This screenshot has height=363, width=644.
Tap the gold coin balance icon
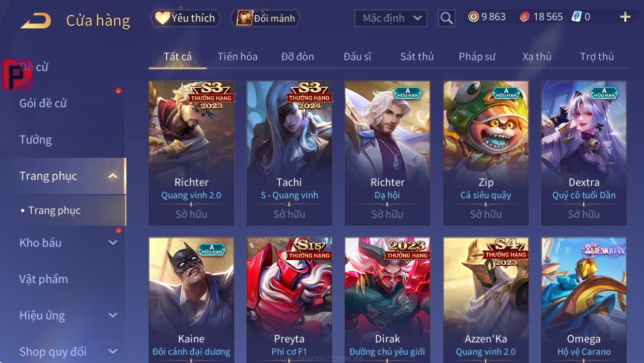point(473,17)
